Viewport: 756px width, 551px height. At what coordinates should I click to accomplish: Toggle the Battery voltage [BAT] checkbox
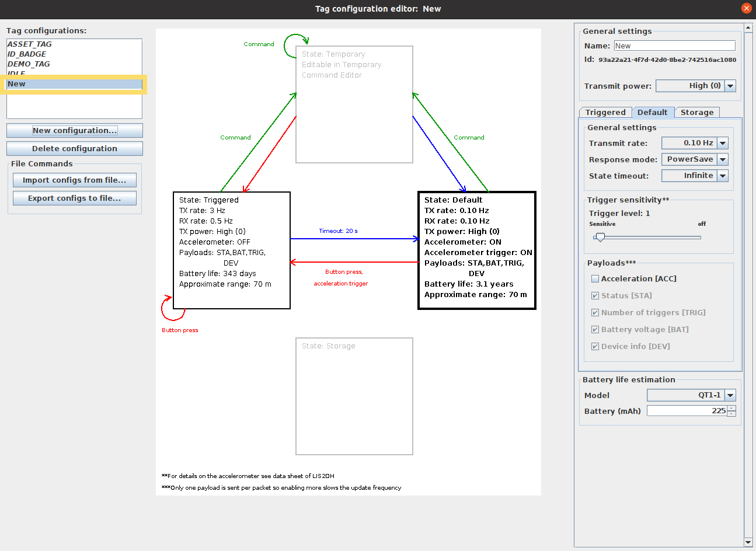click(595, 330)
